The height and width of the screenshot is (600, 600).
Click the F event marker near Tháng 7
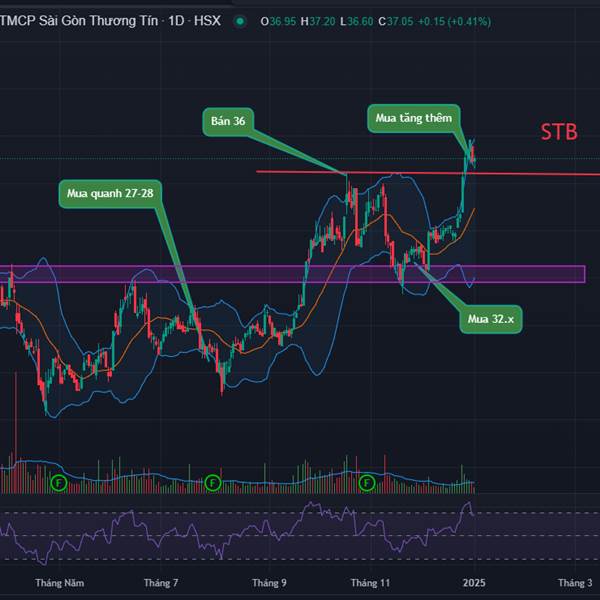pos(213,483)
